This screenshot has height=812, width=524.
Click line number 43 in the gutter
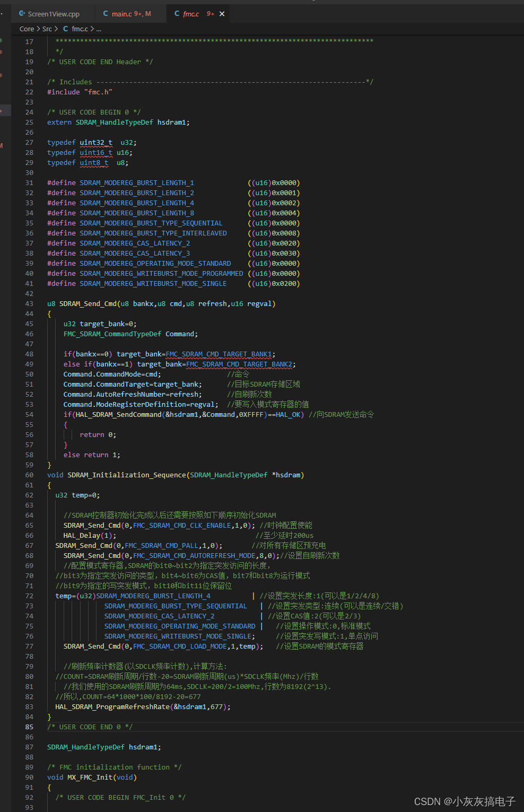29,304
